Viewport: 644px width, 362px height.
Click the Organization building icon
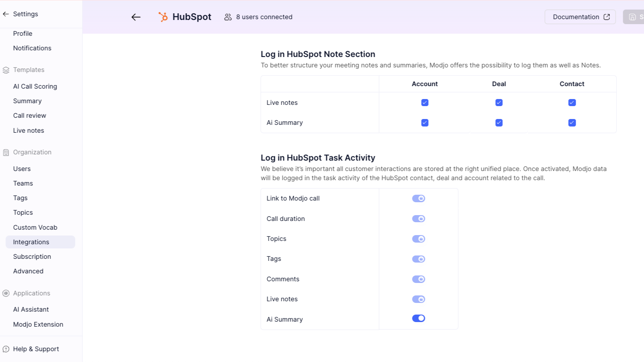pyautogui.click(x=6, y=152)
